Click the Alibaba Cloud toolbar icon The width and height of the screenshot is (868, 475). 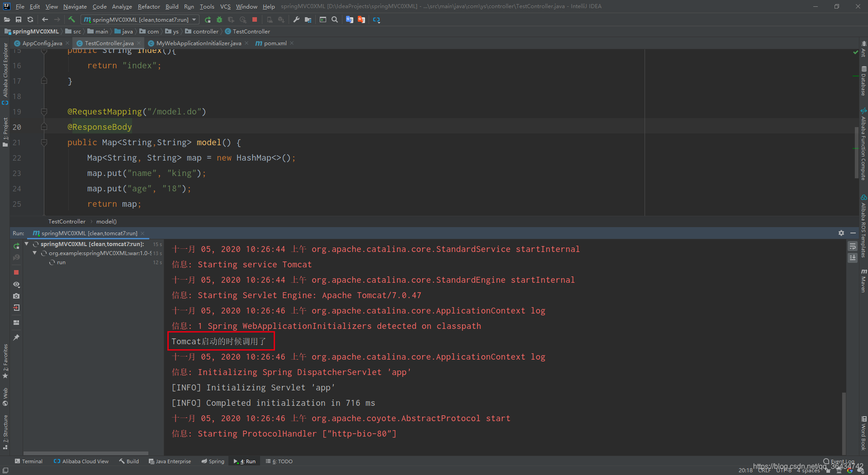coord(376,19)
